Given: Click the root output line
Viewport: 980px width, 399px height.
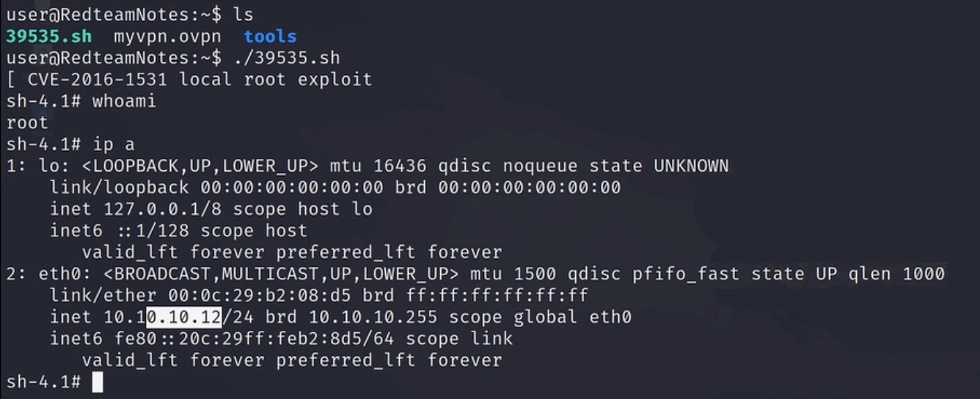Looking at the screenshot, I should pos(27,122).
